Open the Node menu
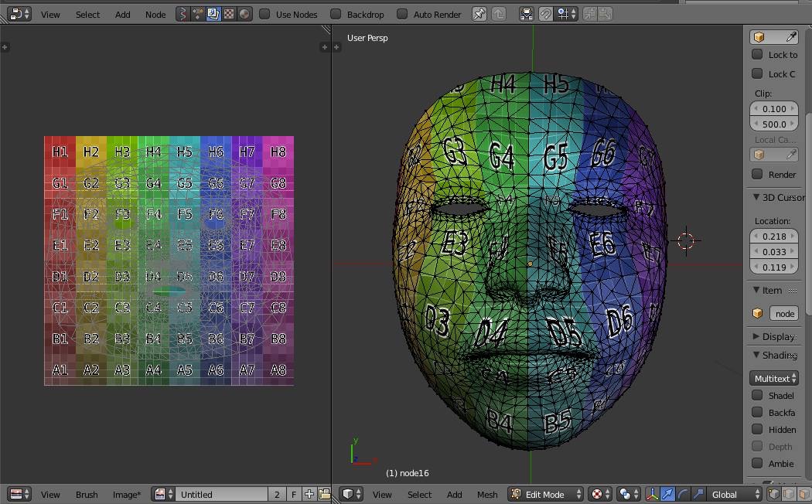812x504 pixels. (x=155, y=15)
